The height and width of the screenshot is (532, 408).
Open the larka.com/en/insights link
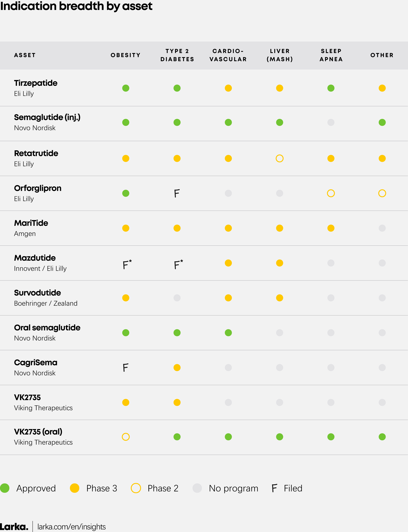[71, 526]
